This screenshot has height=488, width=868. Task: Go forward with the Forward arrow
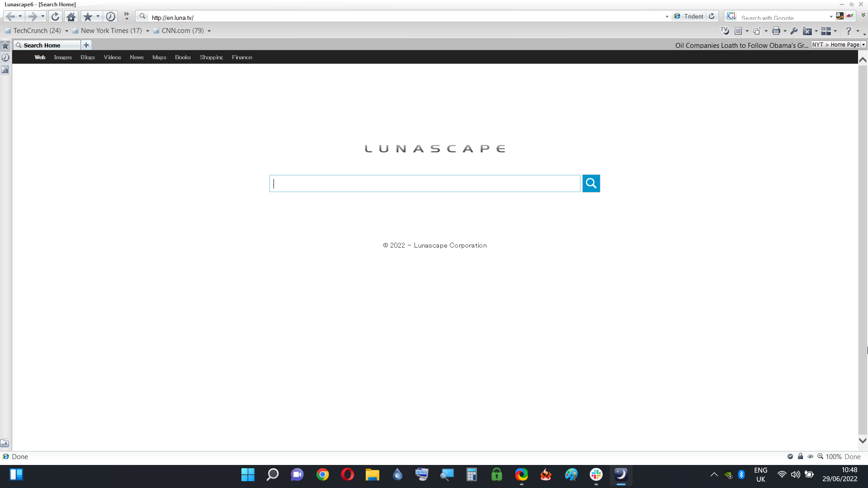coord(32,17)
